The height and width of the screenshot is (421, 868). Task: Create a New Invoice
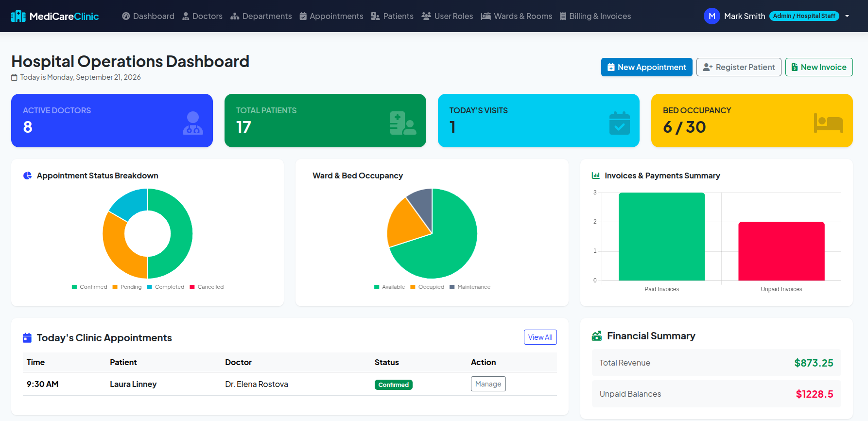coord(819,67)
